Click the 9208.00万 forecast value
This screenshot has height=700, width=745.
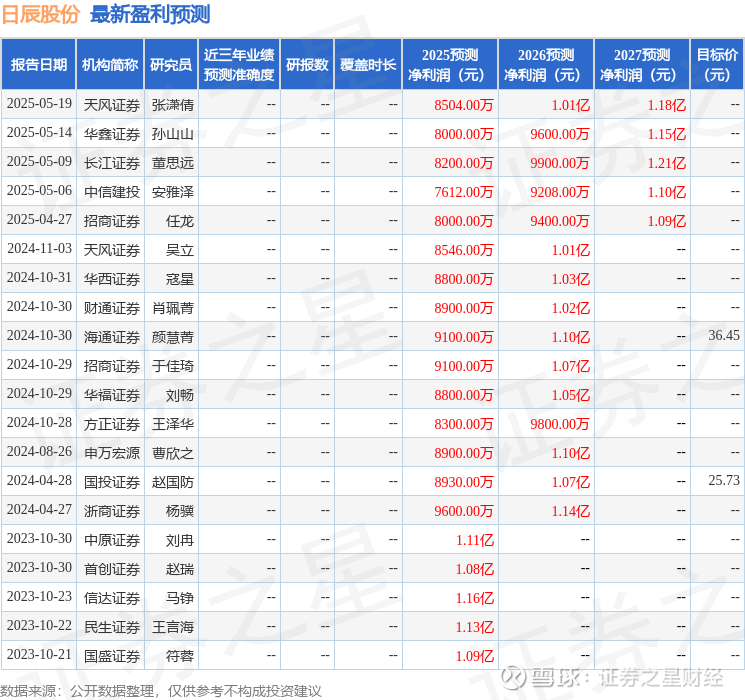point(560,192)
